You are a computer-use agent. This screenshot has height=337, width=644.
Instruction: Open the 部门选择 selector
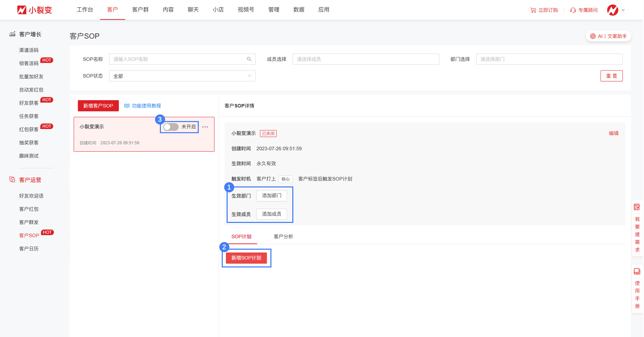point(549,59)
